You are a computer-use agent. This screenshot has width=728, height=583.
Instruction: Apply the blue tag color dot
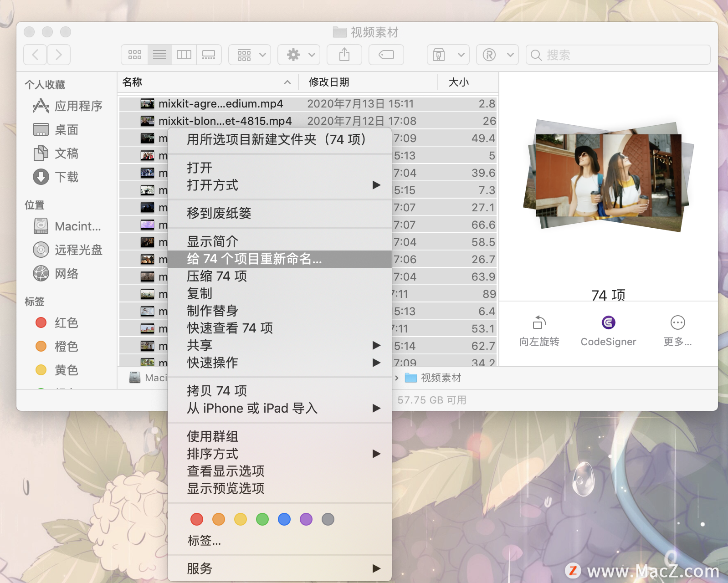284,519
